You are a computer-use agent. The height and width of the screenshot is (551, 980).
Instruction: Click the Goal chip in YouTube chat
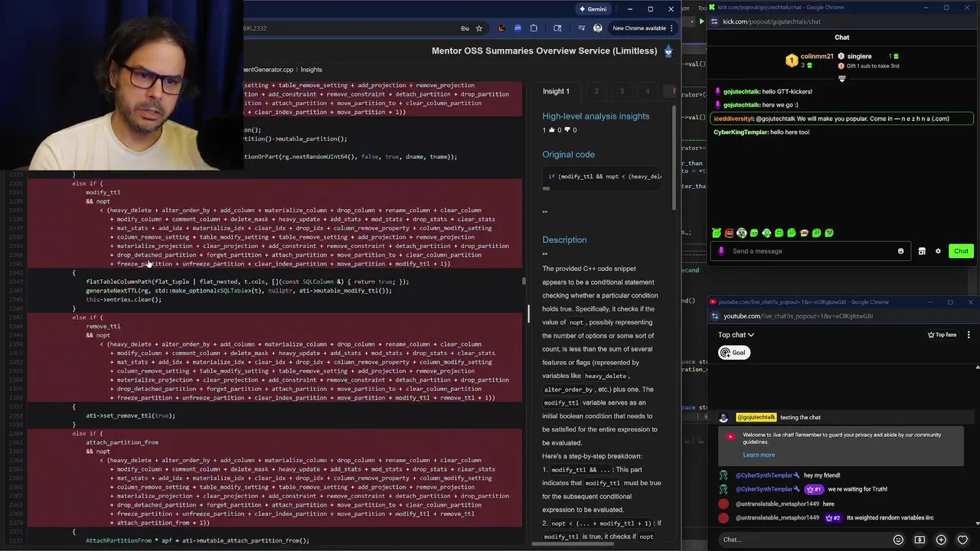tap(733, 353)
